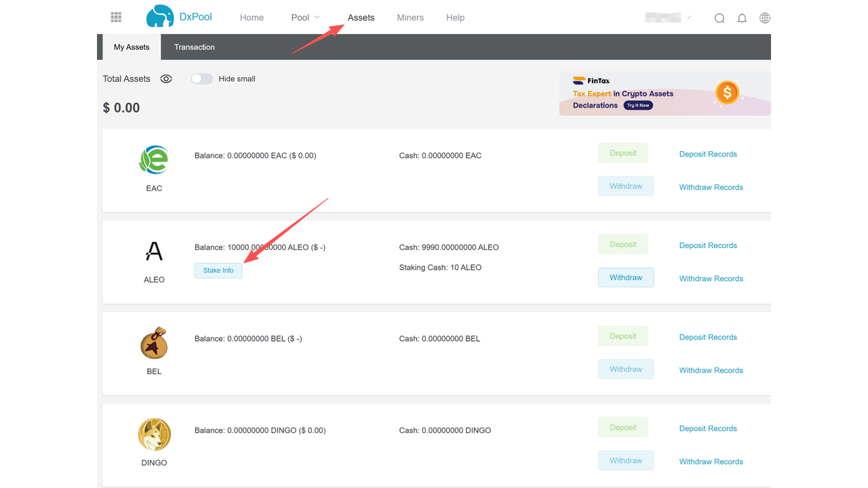Click the $ 0.00 total assets value
Viewport: 868px width, 488px height.
[x=121, y=108]
